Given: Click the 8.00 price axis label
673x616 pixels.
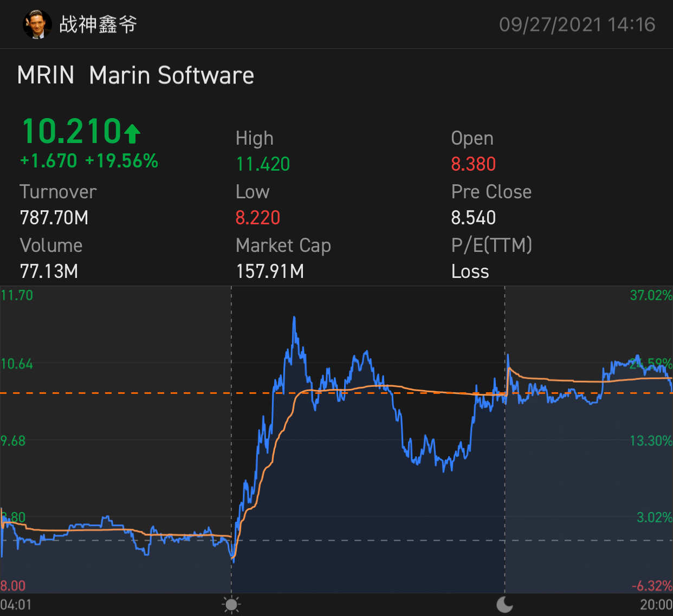Looking at the screenshot, I should 13,586.
